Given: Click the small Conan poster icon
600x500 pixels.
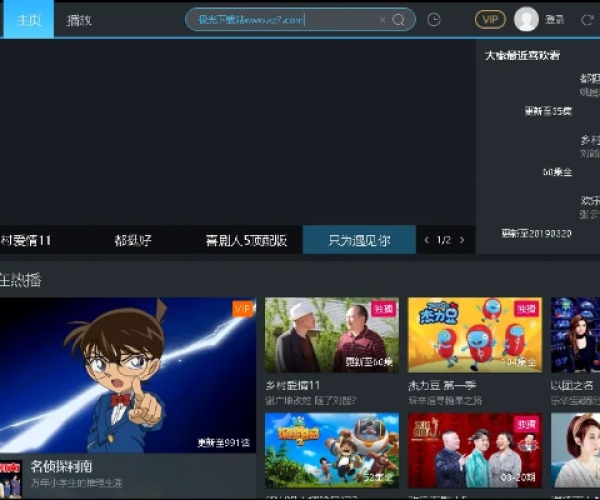Looking at the screenshot, I should pos(11,479).
